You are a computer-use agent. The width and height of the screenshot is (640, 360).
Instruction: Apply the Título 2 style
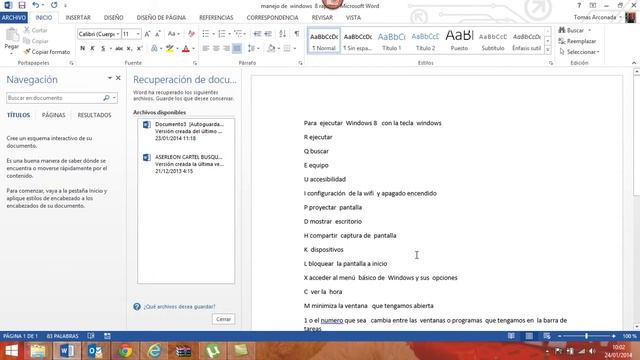click(425, 41)
